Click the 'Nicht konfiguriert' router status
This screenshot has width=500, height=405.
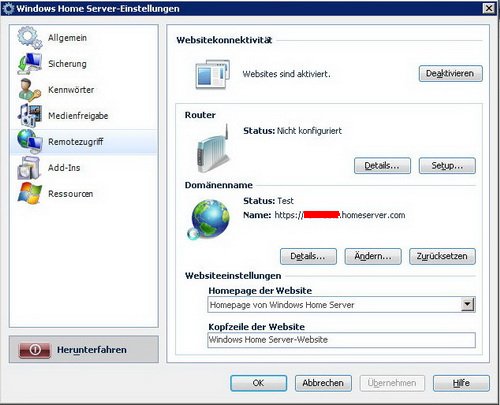[x=309, y=131]
